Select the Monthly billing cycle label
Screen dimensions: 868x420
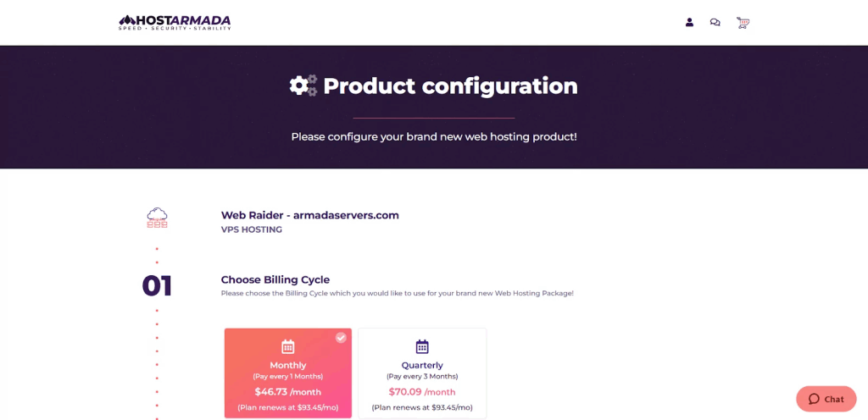pos(288,365)
